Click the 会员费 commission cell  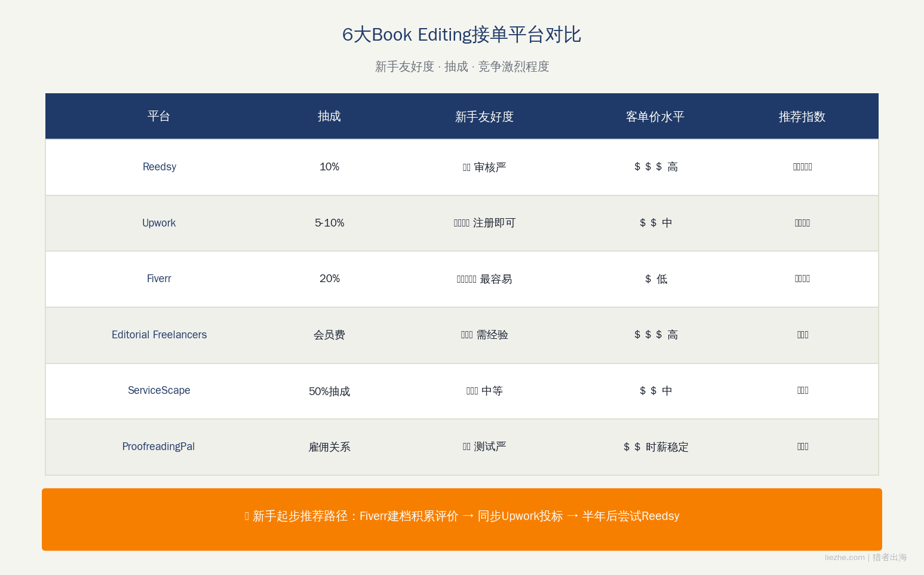329,335
